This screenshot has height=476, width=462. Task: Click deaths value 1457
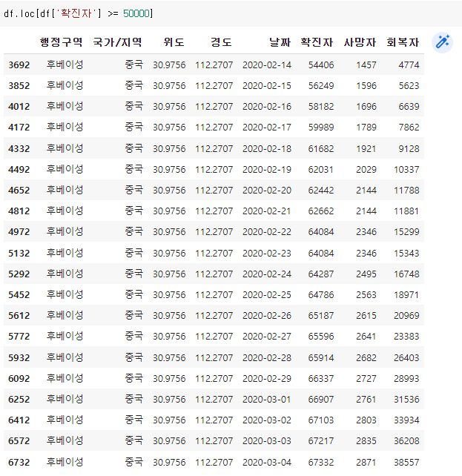[x=366, y=65]
